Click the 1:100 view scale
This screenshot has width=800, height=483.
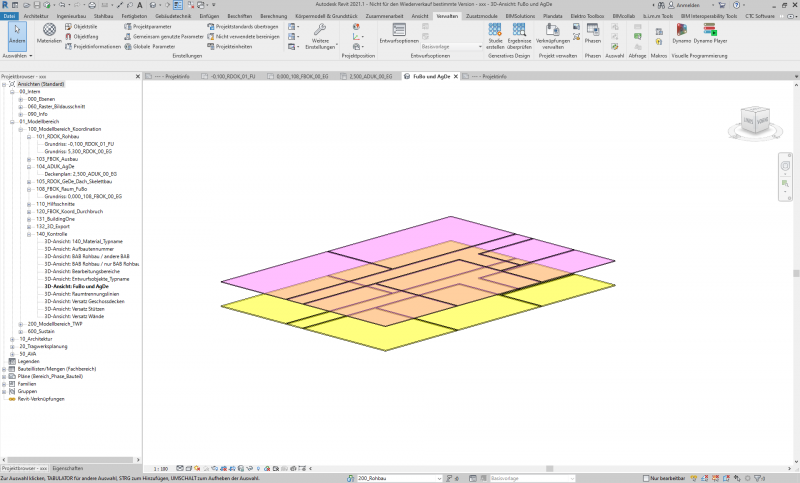coord(160,468)
